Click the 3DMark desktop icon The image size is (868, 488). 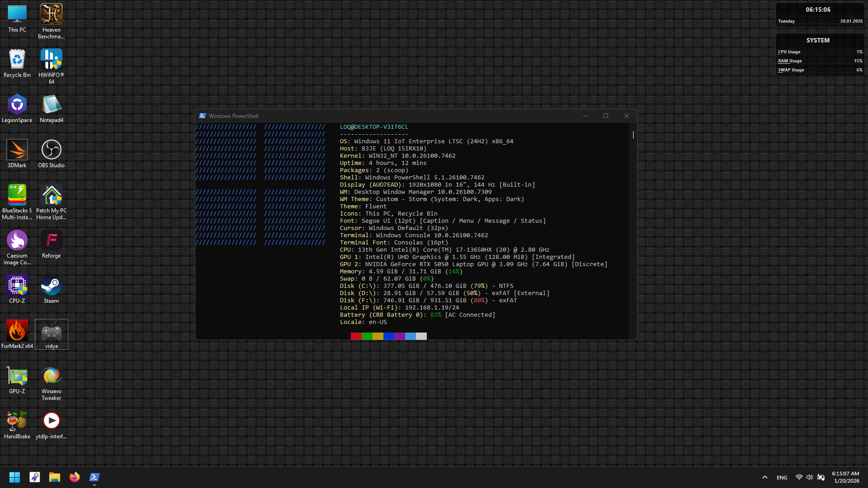[17, 150]
